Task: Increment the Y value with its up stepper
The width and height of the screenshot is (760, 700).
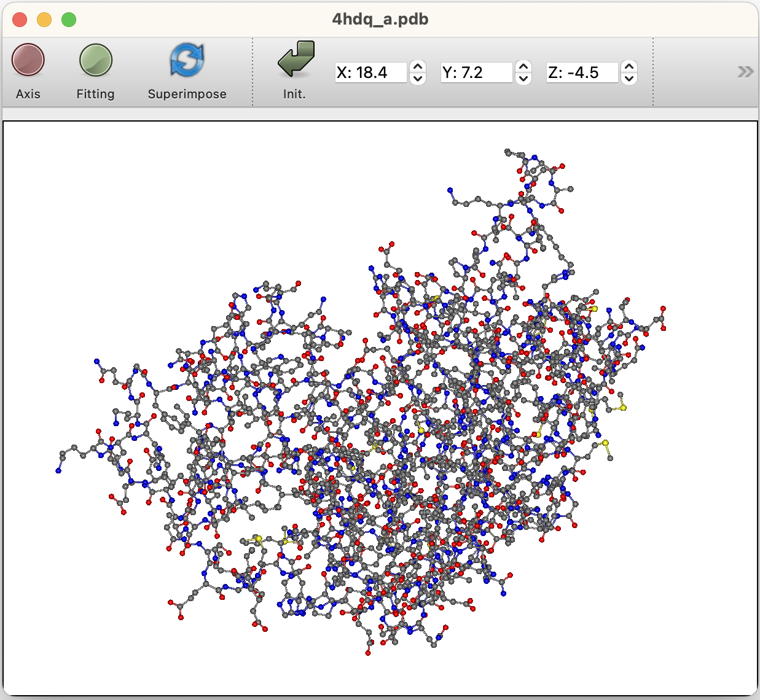Action: click(523, 67)
